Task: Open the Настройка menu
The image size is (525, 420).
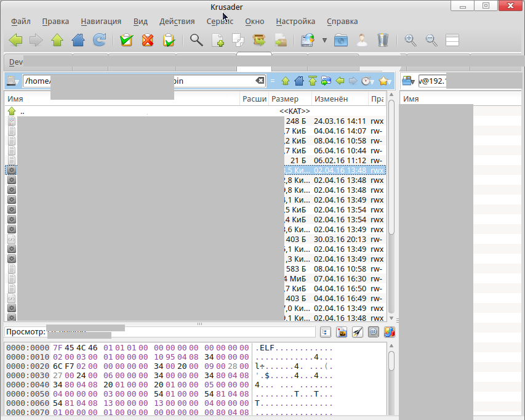Action: (x=295, y=22)
